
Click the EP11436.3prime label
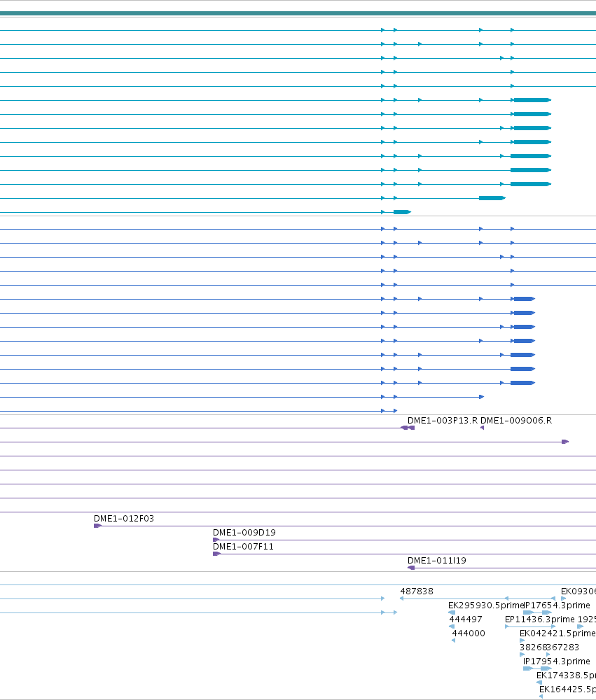tap(540, 619)
